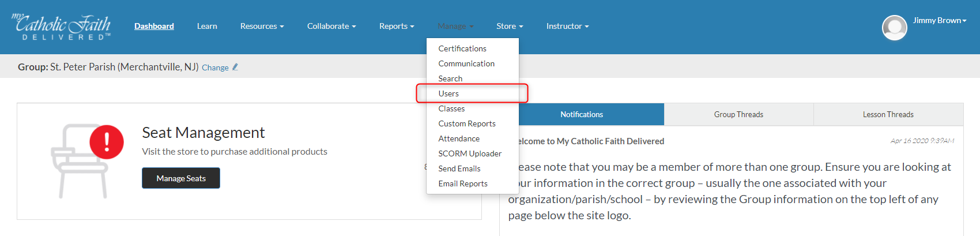
Task: Expand the Instructor dropdown menu
Action: [567, 26]
